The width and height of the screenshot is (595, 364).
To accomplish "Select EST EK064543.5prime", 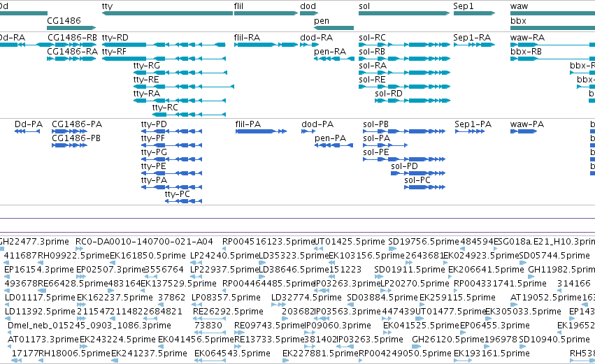I will [x=232, y=354].
